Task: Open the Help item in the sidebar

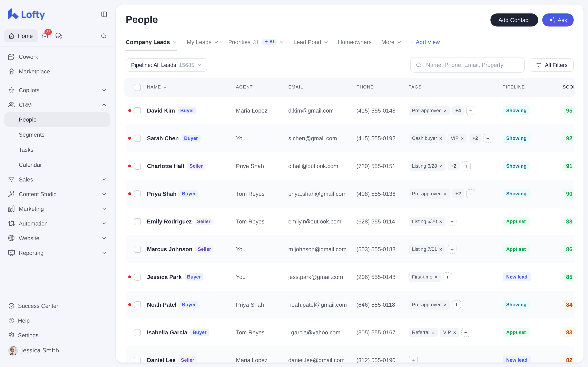Action: tap(23, 321)
